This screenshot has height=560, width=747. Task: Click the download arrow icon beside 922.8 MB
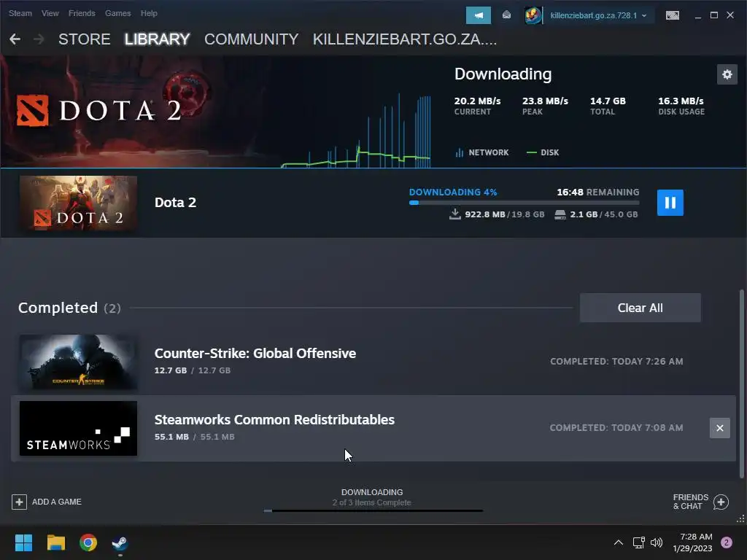click(x=455, y=214)
